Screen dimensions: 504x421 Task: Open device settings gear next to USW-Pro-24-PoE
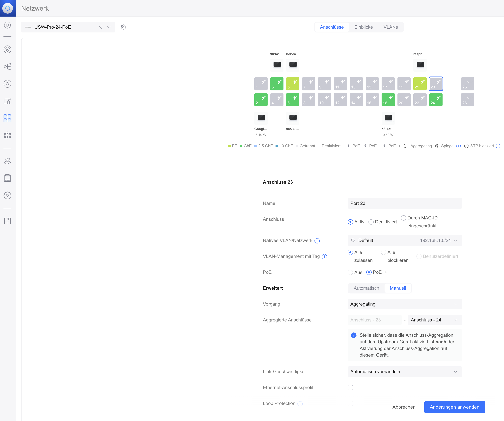123,27
